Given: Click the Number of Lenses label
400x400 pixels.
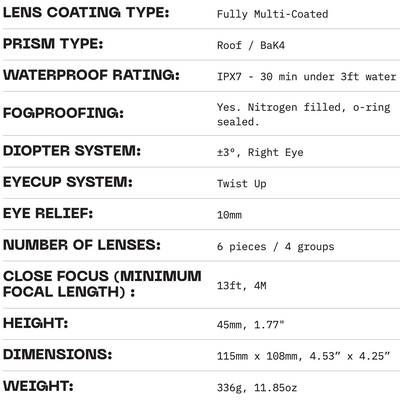Looking at the screenshot, I should 82,245.
